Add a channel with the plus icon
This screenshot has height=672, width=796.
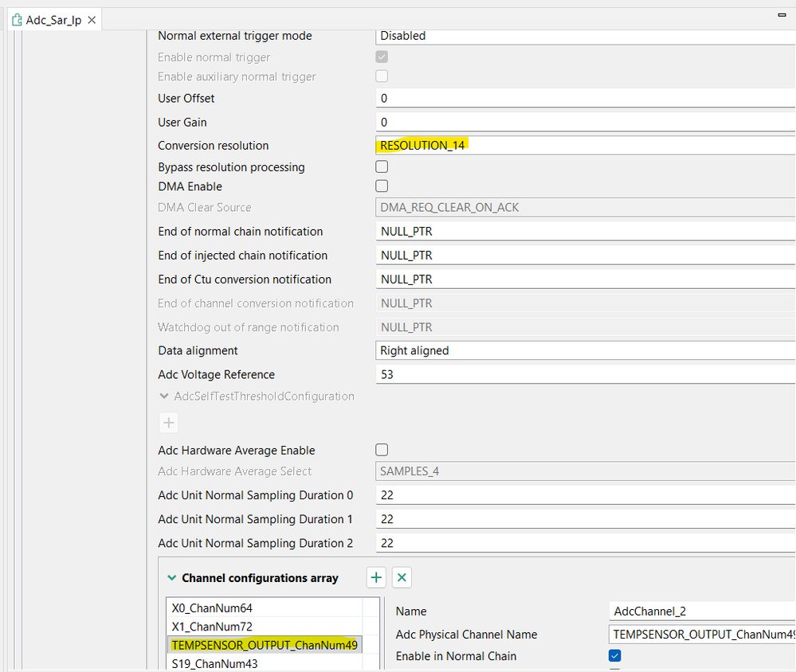[x=375, y=576]
